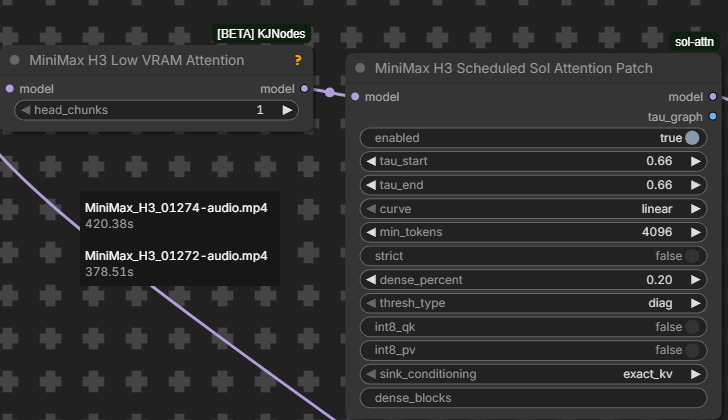Increase tau_start with the right arrow
The width and height of the screenshot is (728, 420).
coord(696,161)
